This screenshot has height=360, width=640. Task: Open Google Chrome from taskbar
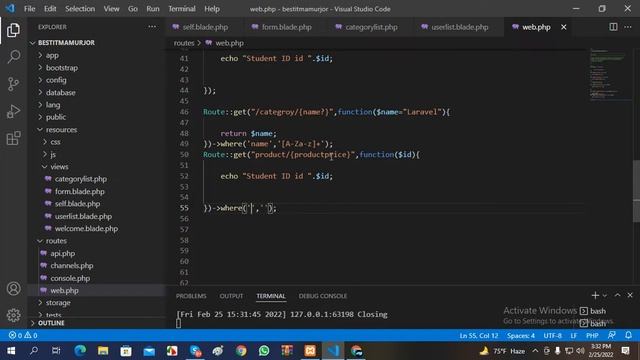(x=241, y=351)
